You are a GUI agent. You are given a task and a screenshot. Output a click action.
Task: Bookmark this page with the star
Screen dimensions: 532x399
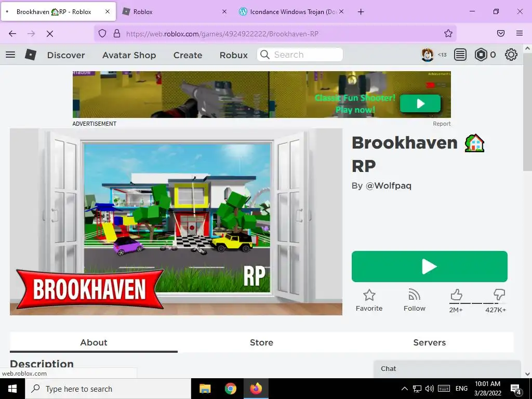(448, 33)
